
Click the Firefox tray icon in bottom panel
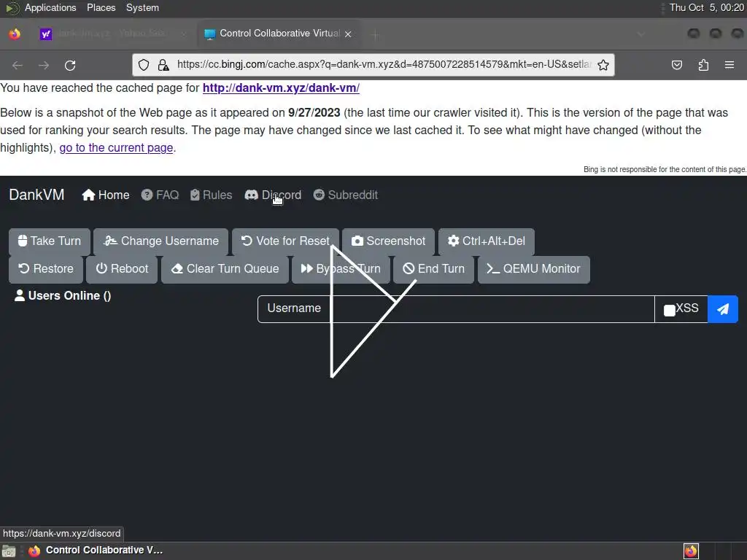(x=691, y=551)
